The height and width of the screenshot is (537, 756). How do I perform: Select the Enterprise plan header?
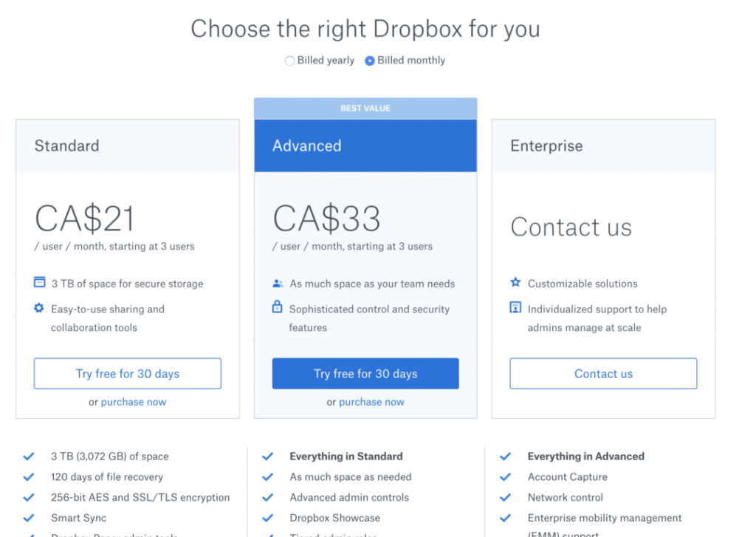(603, 146)
